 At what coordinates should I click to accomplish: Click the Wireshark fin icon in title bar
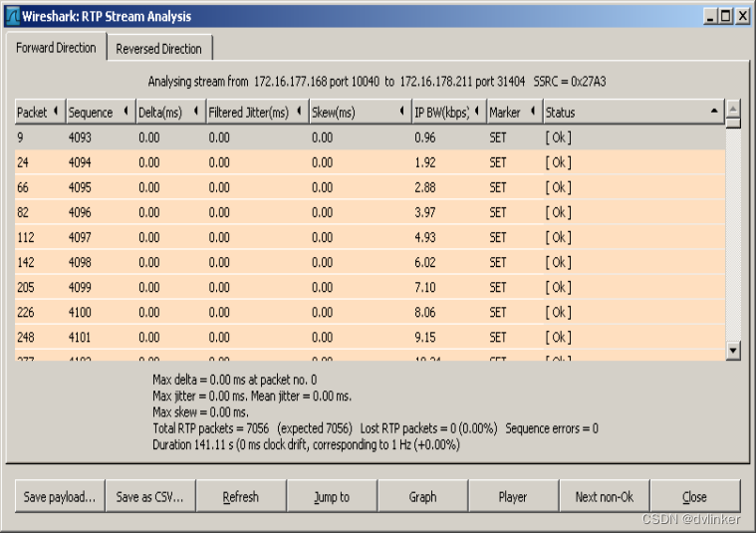click(x=13, y=16)
